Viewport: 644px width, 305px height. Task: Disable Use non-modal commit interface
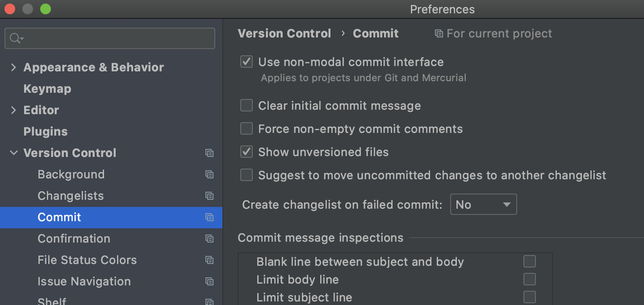[x=247, y=62]
